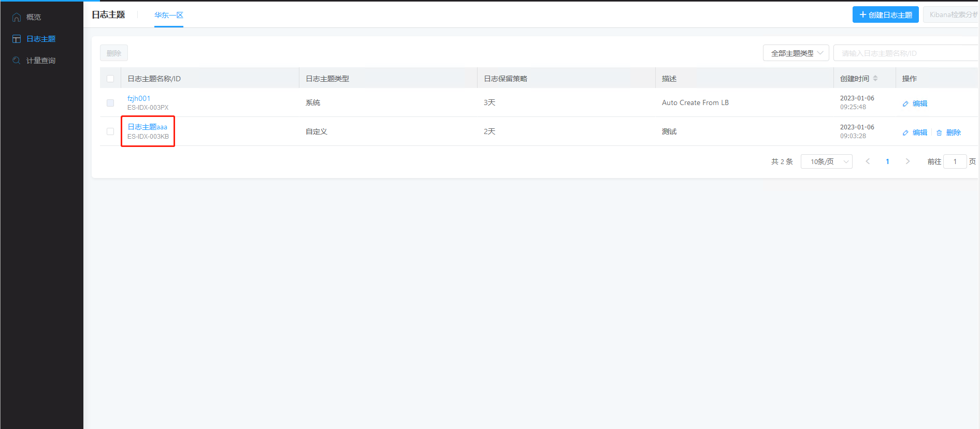Image resolution: width=980 pixels, height=429 pixels.
Task: Click the 测试 description cell
Action: point(669,131)
